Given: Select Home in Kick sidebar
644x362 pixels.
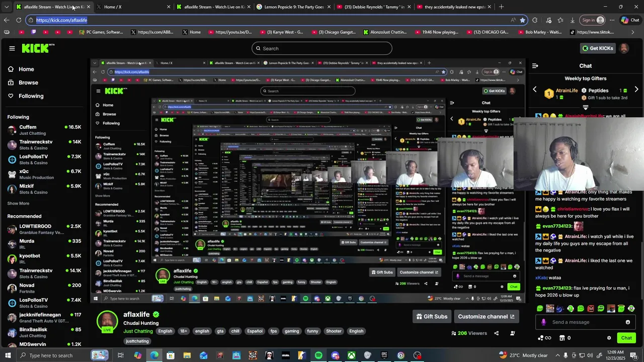Looking at the screenshot, I should pyautogui.click(x=21, y=69).
